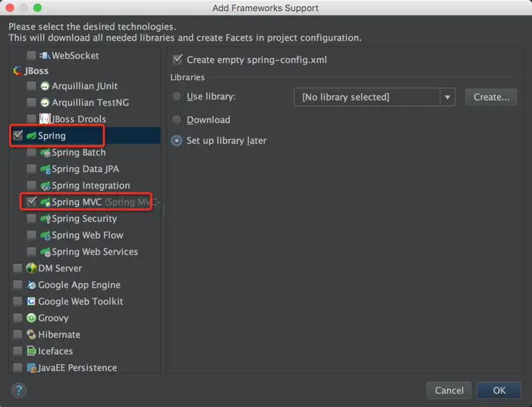Select the Icefaces row label
Image resolution: width=532 pixels, height=407 pixels.
coord(55,351)
